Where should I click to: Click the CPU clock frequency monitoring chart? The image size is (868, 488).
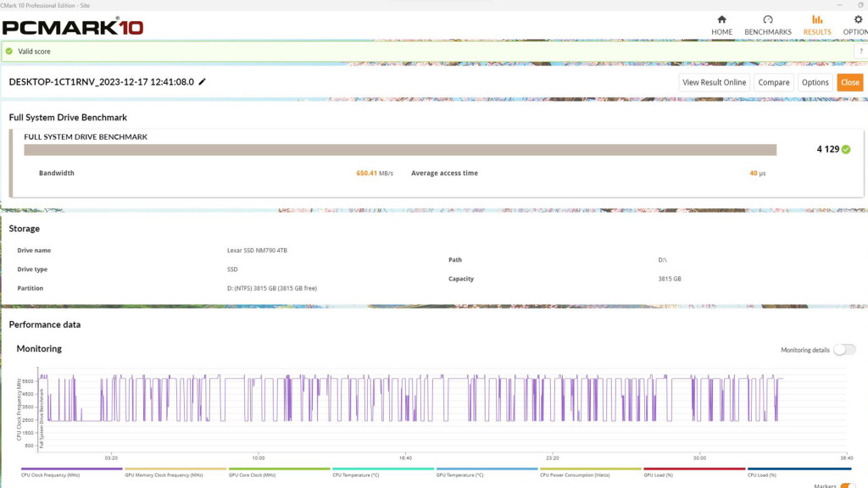(x=442, y=409)
